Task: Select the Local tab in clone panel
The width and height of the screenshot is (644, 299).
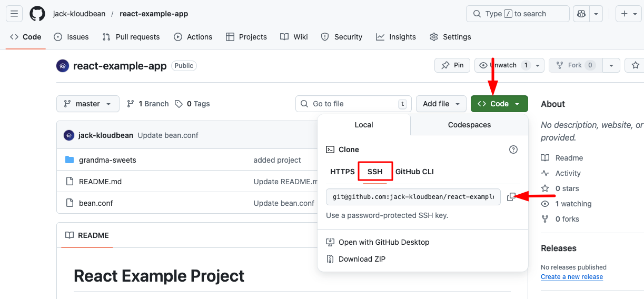Action: click(364, 125)
